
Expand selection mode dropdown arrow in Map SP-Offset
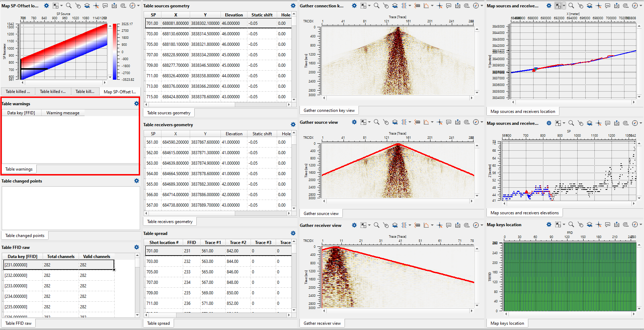click(61, 6)
